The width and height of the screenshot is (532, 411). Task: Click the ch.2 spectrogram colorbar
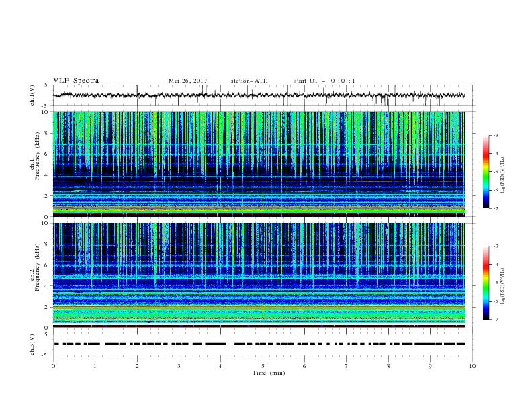tap(486, 283)
